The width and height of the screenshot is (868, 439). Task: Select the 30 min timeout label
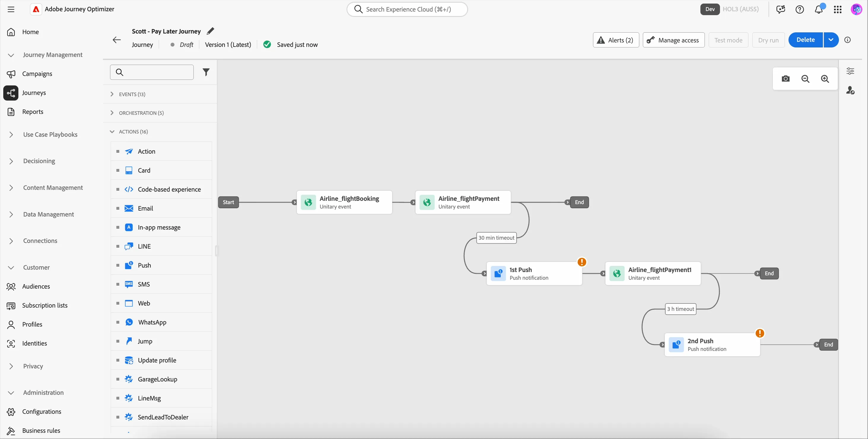click(496, 238)
